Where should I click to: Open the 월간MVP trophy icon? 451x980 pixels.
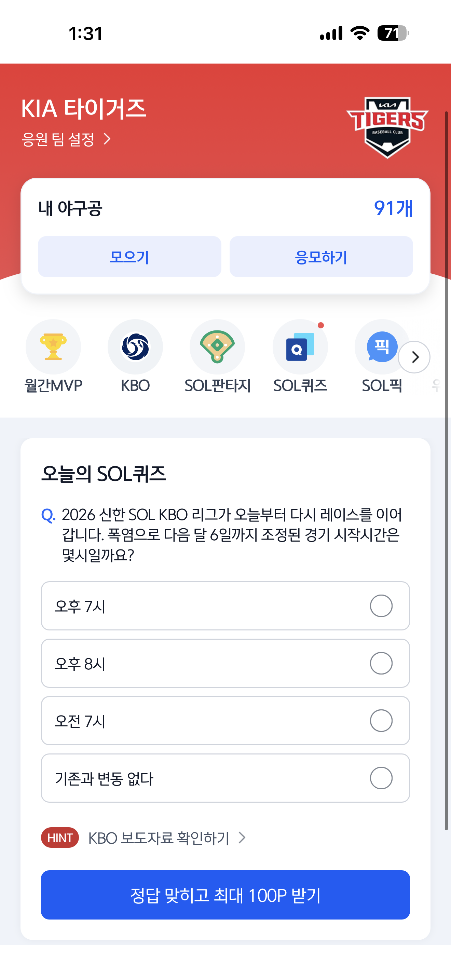[53, 346]
